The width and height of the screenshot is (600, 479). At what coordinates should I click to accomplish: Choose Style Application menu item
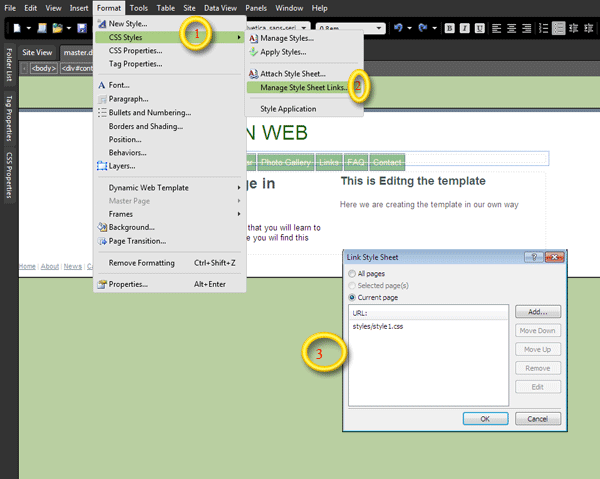tap(304, 109)
